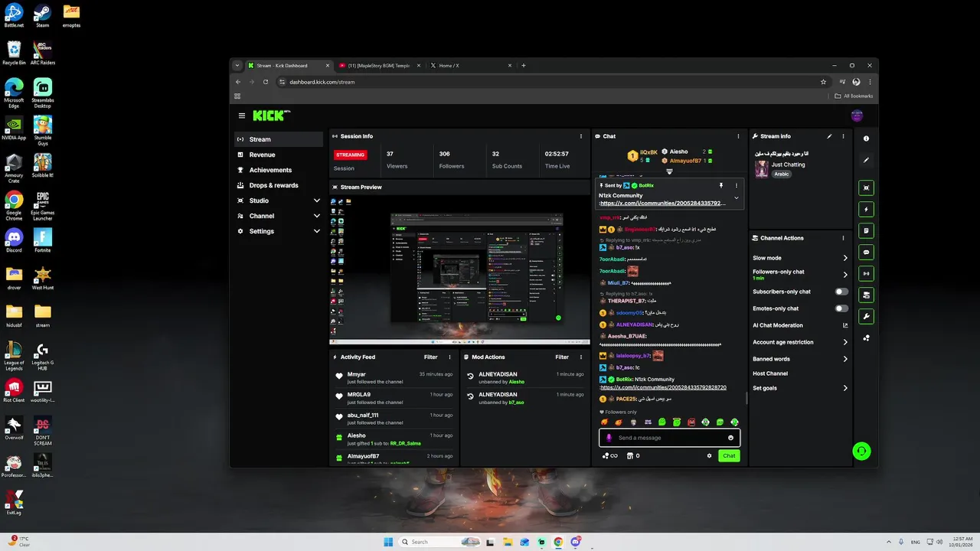
Task: Open the emoji picker in message box
Action: pos(730,438)
